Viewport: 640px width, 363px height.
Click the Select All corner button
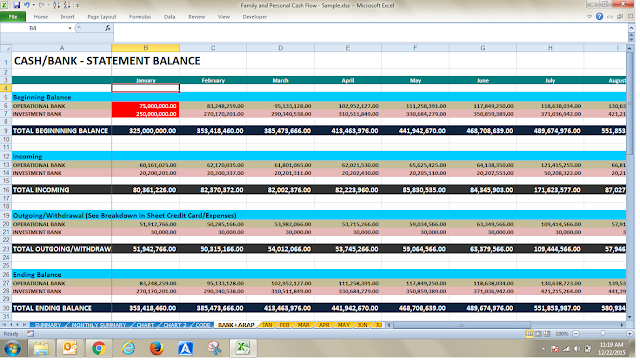6,48
